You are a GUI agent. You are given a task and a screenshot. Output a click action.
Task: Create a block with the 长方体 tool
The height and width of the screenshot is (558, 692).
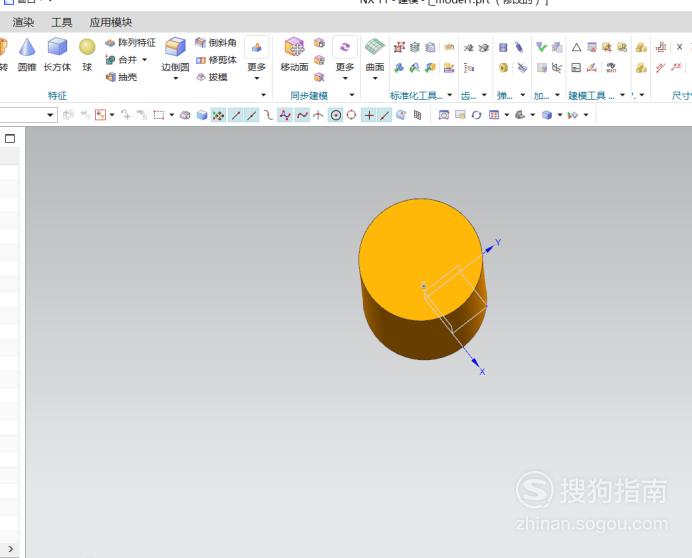pos(57,54)
